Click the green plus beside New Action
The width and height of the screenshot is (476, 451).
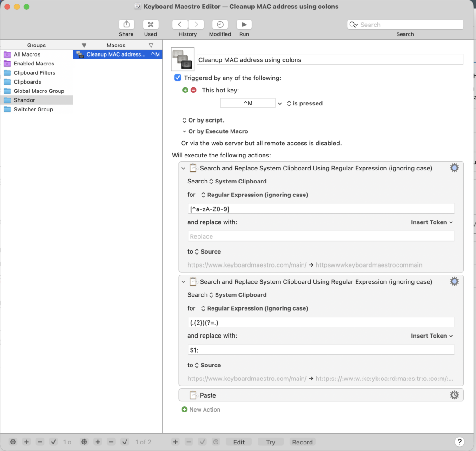[185, 410]
